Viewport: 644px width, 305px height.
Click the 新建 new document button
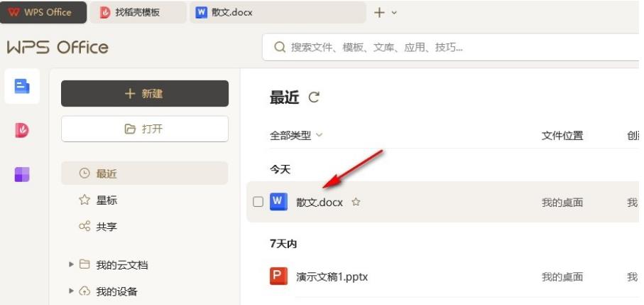point(145,93)
